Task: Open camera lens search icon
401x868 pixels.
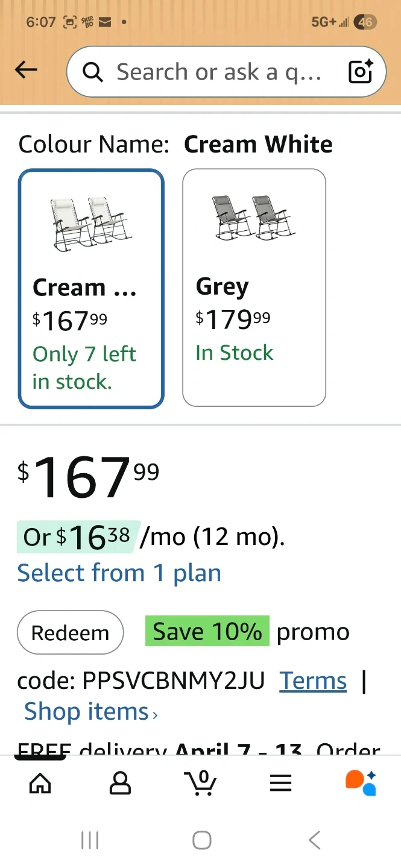Action: click(x=361, y=72)
